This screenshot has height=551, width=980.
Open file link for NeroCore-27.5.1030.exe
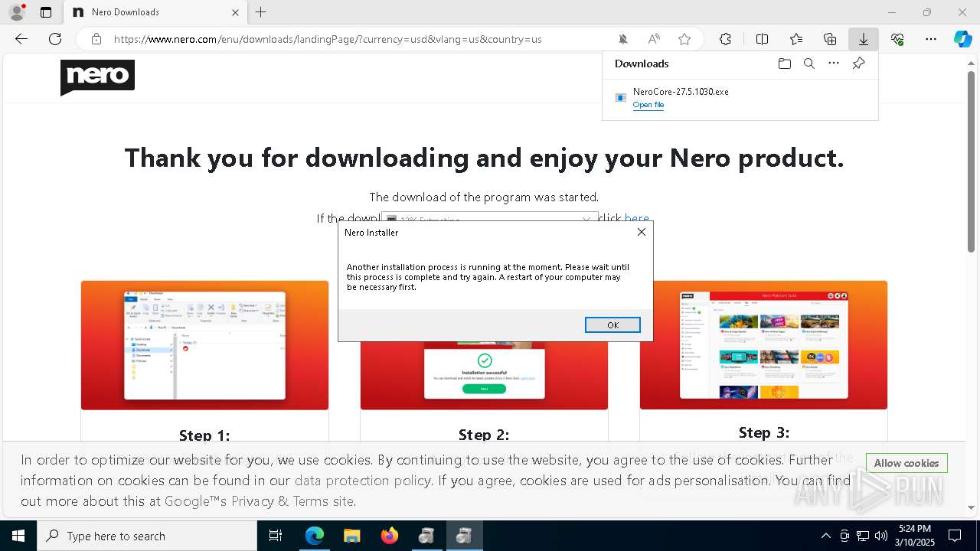point(648,105)
